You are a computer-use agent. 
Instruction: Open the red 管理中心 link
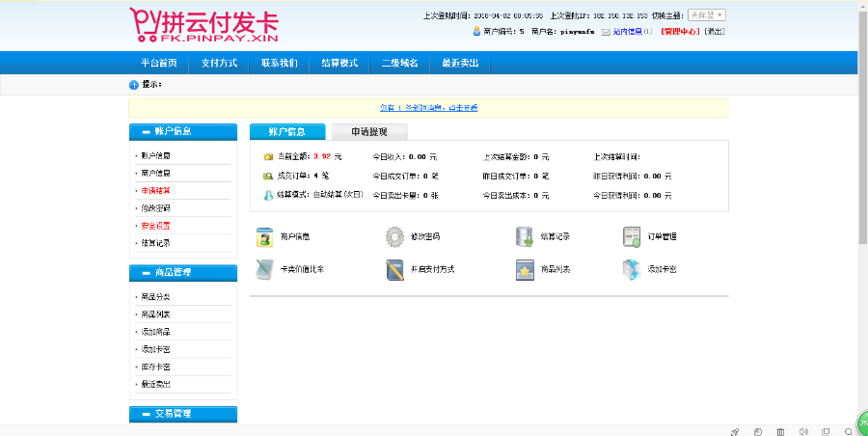point(680,32)
